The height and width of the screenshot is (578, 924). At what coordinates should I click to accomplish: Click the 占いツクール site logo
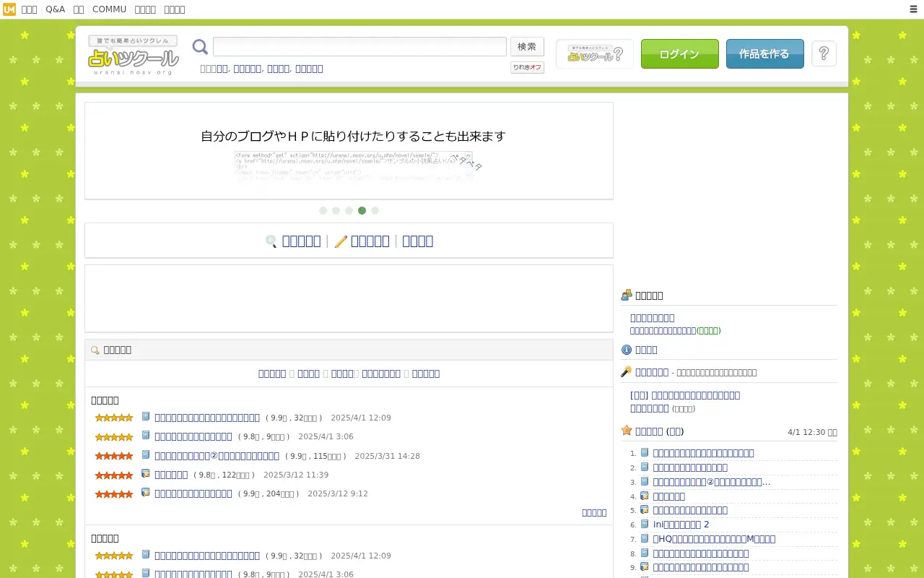[x=133, y=55]
